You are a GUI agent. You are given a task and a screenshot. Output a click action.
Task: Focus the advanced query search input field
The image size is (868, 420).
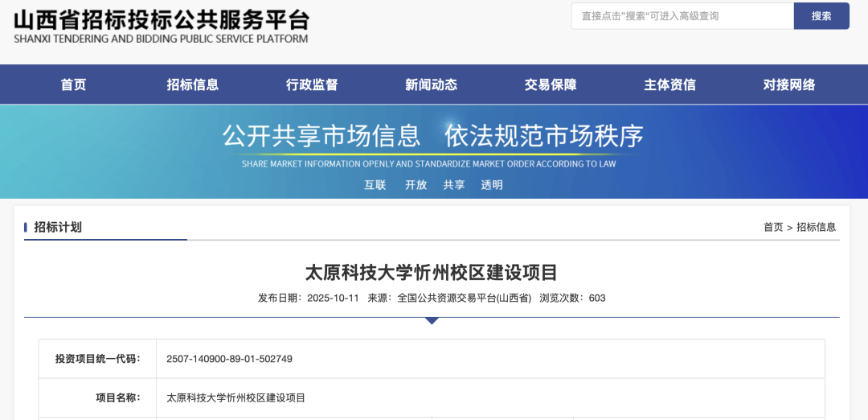682,16
